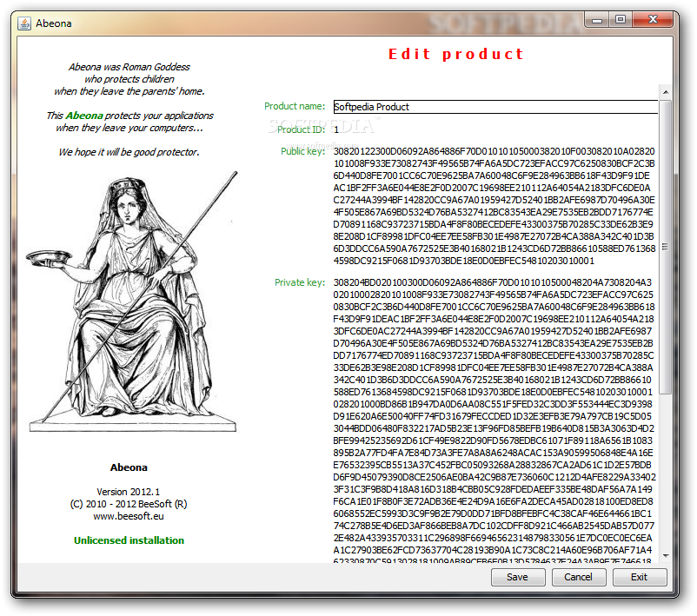
Task: Click the Java icon in the title bar
Action: [x=24, y=23]
